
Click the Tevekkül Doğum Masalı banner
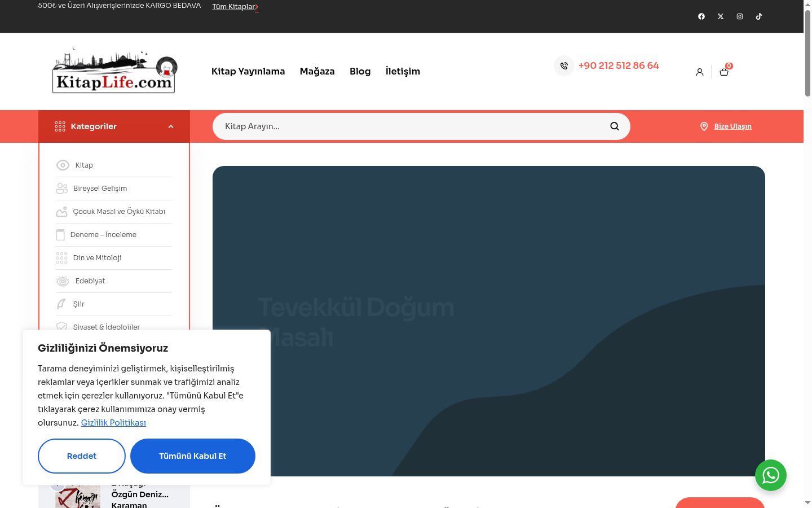click(489, 321)
